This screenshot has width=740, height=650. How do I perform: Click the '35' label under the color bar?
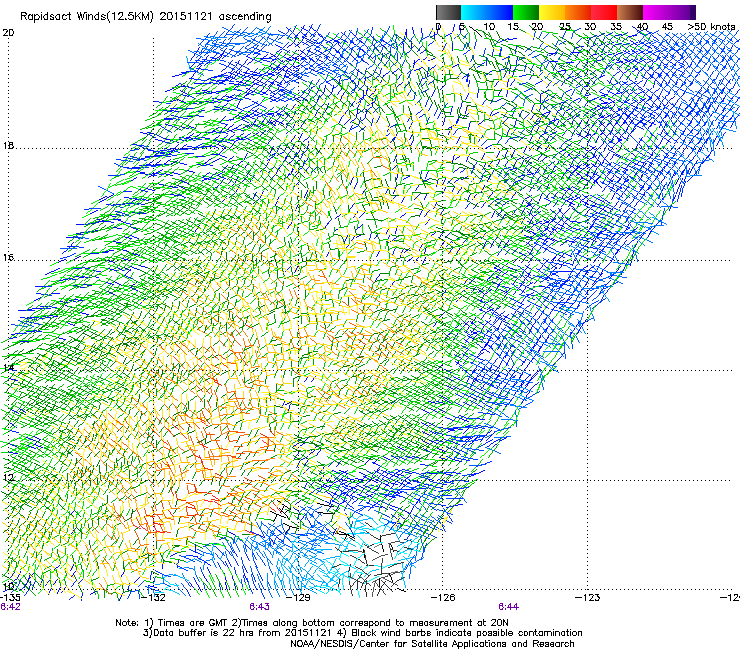(x=616, y=27)
